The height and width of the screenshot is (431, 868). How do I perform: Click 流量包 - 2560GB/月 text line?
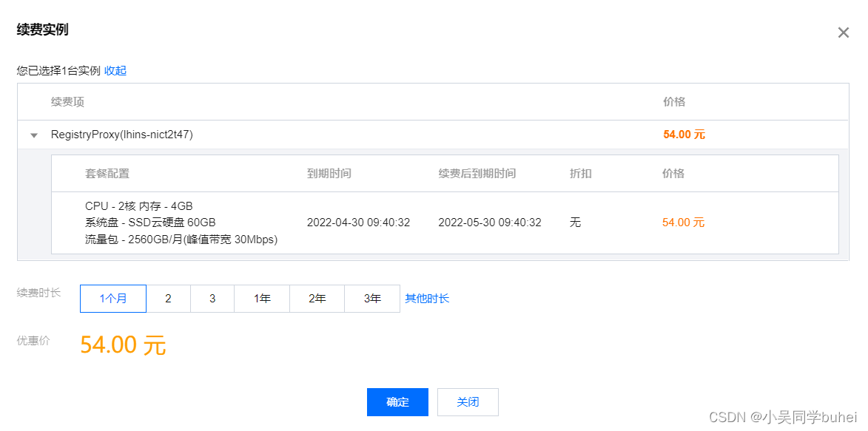click(181, 240)
